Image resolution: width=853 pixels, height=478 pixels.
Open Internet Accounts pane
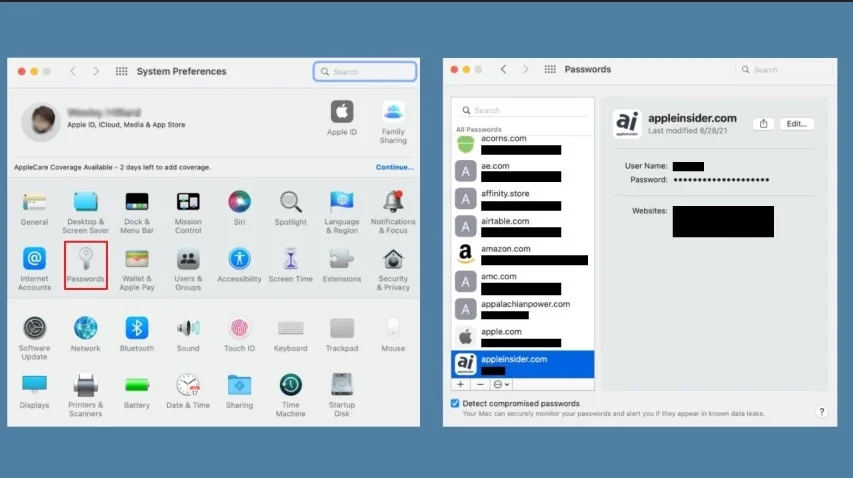34,269
